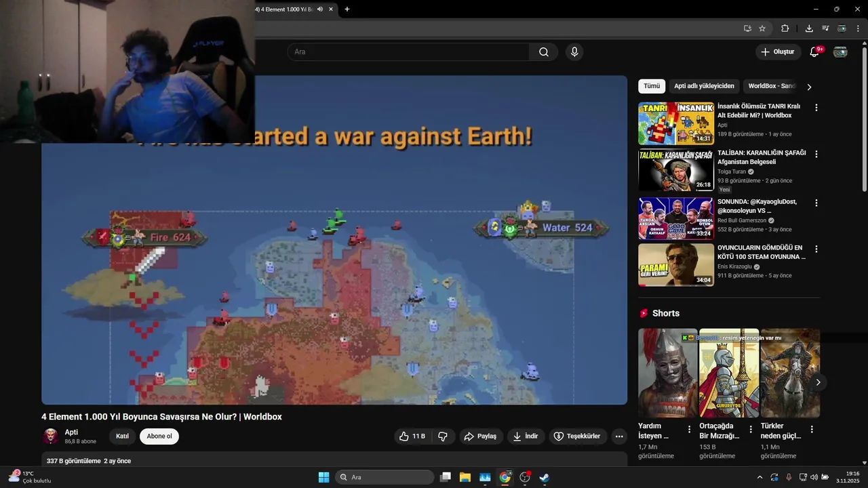Open weather widget showing 13°C
Image resolution: width=868 pixels, height=488 pixels.
pyautogui.click(x=29, y=477)
